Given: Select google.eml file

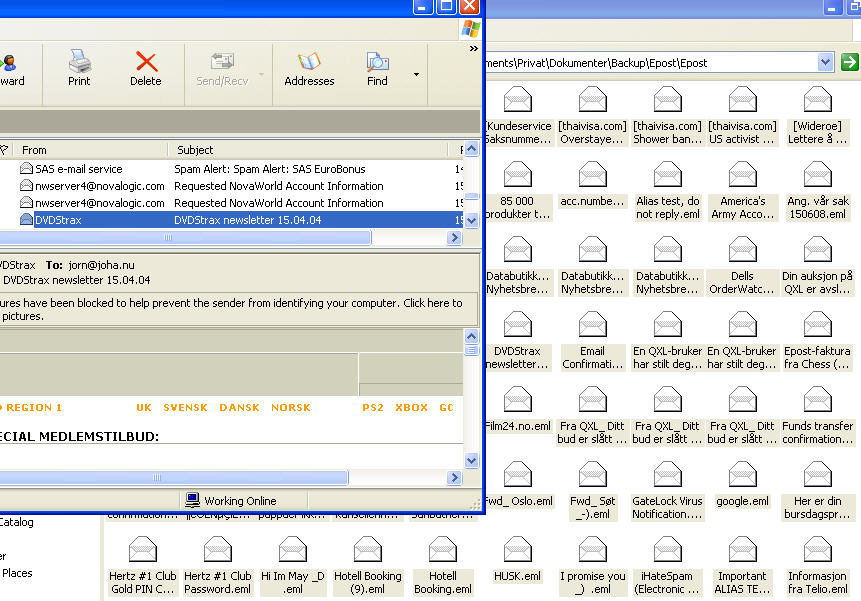Looking at the screenshot, I should (x=742, y=485).
